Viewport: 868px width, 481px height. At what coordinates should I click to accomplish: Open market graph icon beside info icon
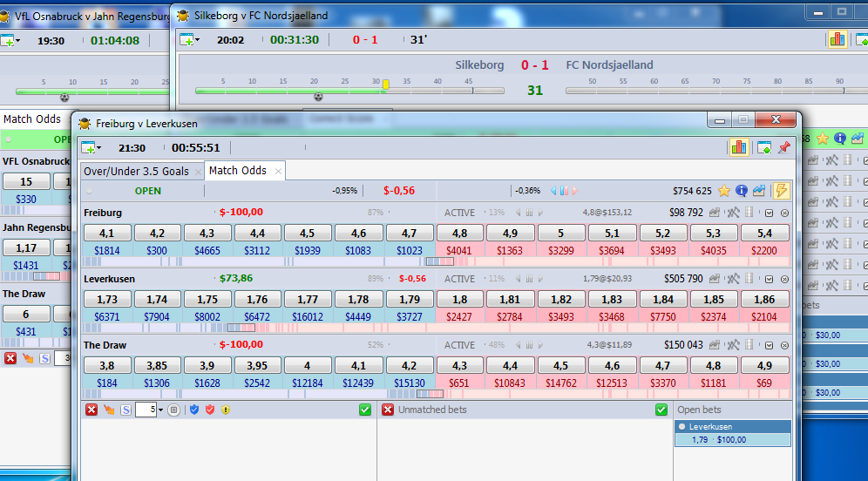click(x=758, y=191)
